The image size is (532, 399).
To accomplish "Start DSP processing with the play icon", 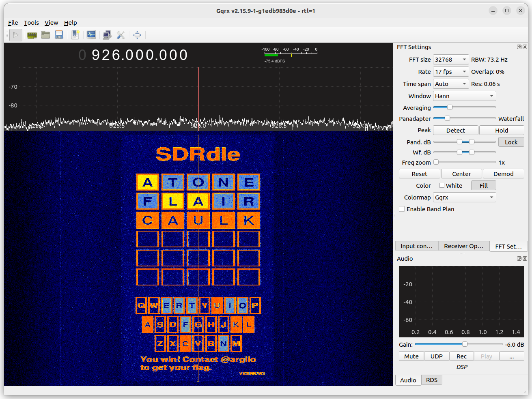I will 15,35.
